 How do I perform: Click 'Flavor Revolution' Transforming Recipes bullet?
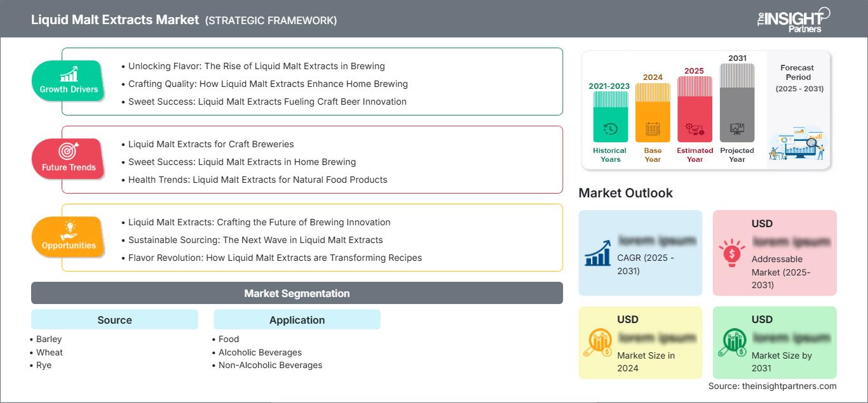275,258
